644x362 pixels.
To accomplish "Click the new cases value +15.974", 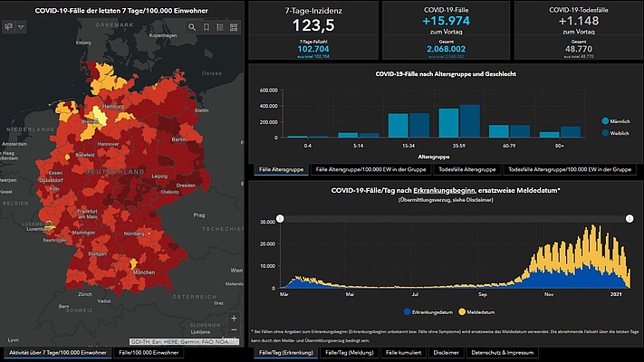I will 446,21.
